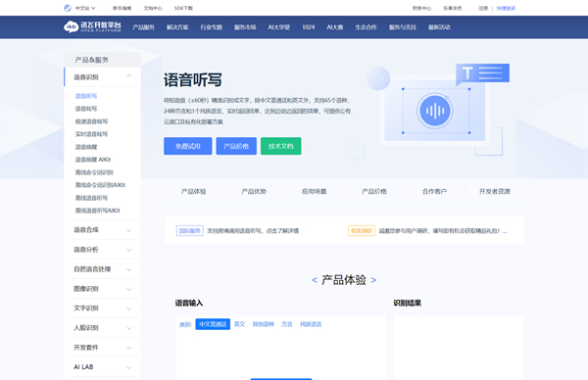Click the voice waveform illustration icon
The height and width of the screenshot is (380, 588).
tap(435, 111)
